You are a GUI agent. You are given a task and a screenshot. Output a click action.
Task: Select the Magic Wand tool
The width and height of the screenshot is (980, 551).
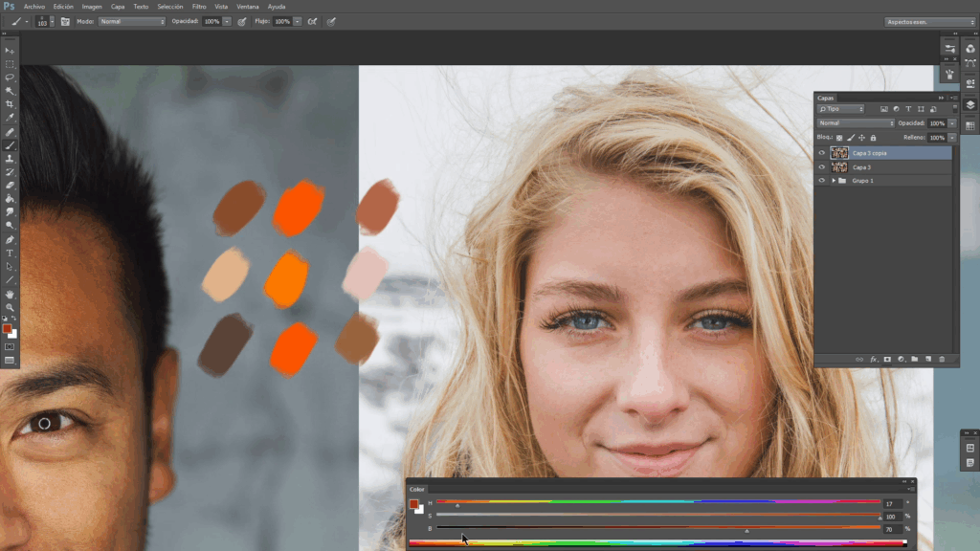(x=10, y=91)
